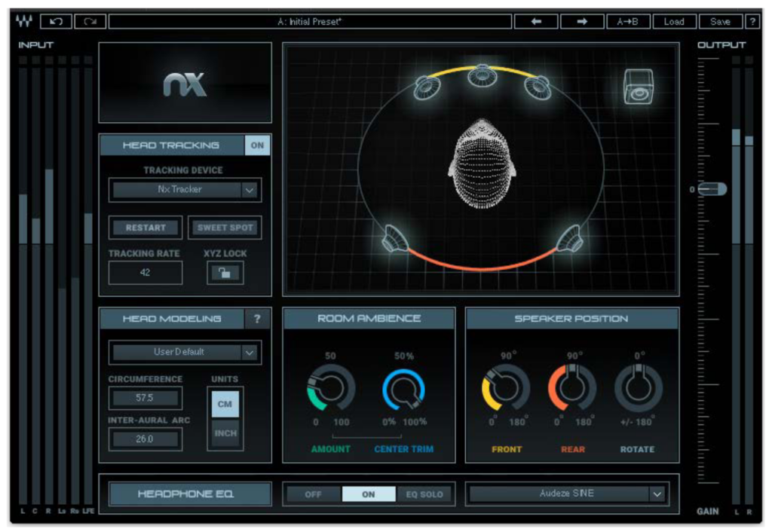Image resolution: width=772 pixels, height=532 pixels.
Task: Click the SWEET SPOT button
Action: (225, 228)
